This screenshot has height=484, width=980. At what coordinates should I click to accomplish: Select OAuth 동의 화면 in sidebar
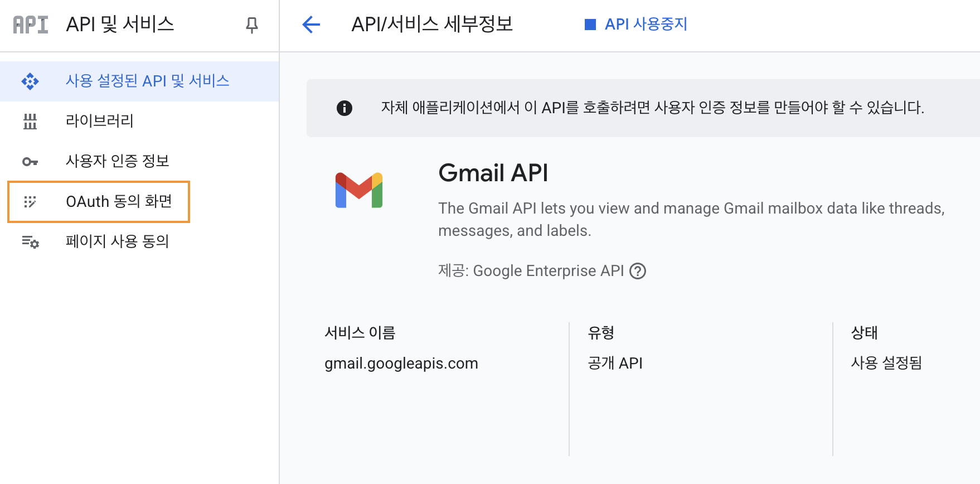point(119,201)
